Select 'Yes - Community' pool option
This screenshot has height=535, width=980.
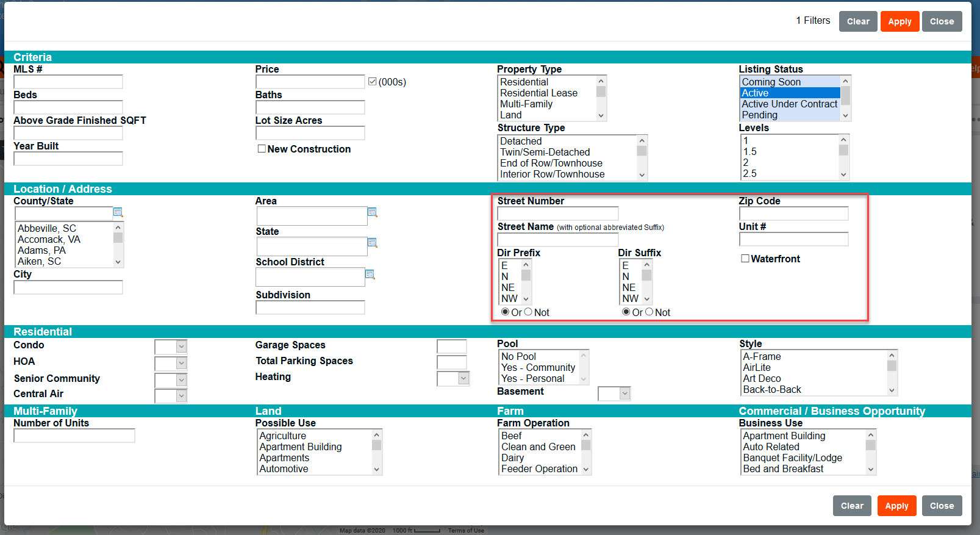[538, 367]
